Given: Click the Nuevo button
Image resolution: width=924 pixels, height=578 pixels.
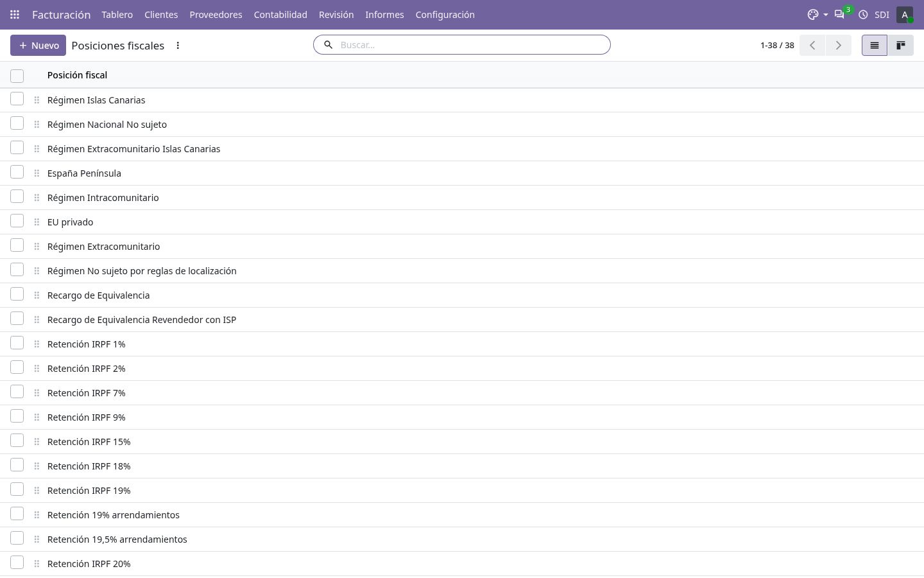Looking at the screenshot, I should (x=38, y=45).
